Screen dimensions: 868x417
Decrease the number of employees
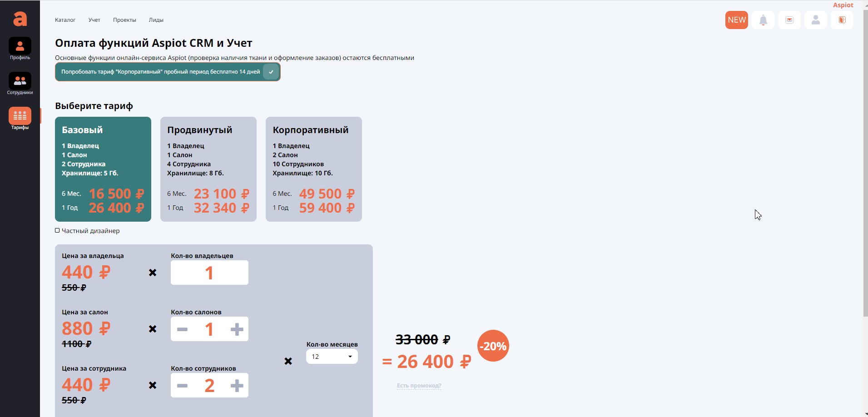(x=182, y=386)
